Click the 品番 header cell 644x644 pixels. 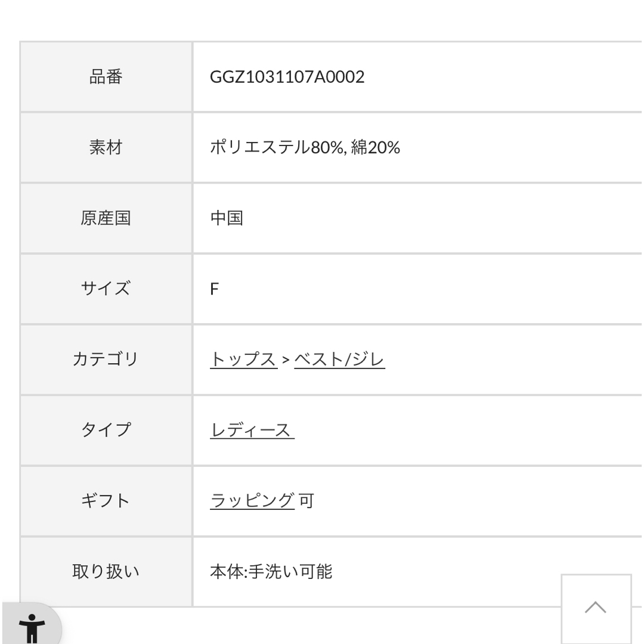tap(106, 77)
